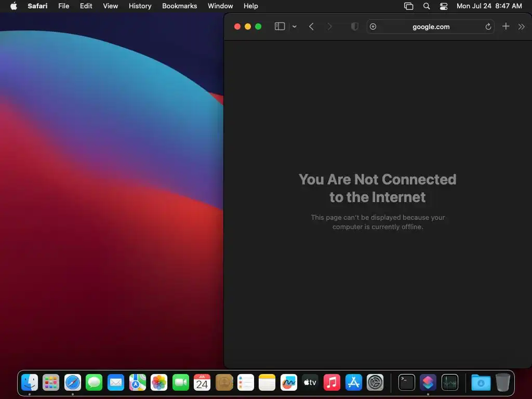Open Activity Monitor from the Dock
Image resolution: width=532 pixels, height=399 pixels.
(x=450, y=382)
